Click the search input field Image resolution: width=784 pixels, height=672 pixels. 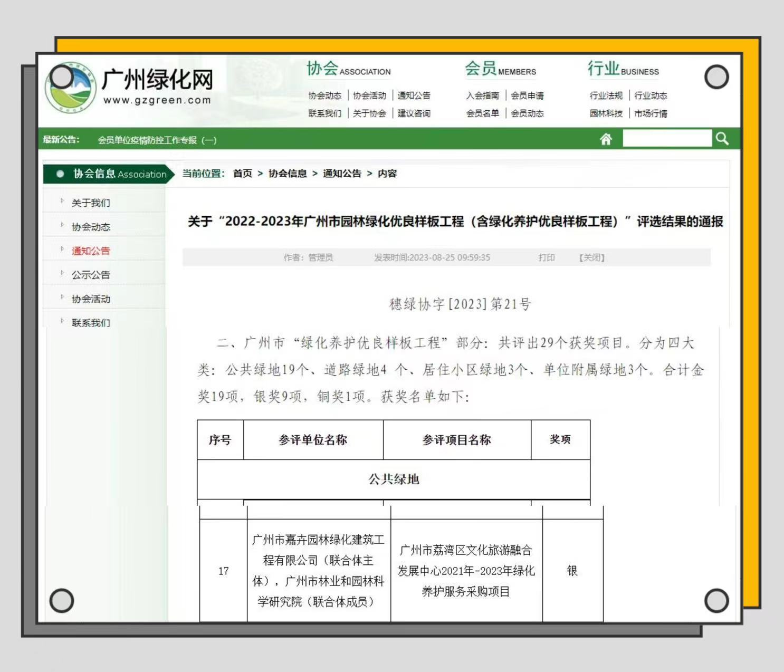point(666,139)
